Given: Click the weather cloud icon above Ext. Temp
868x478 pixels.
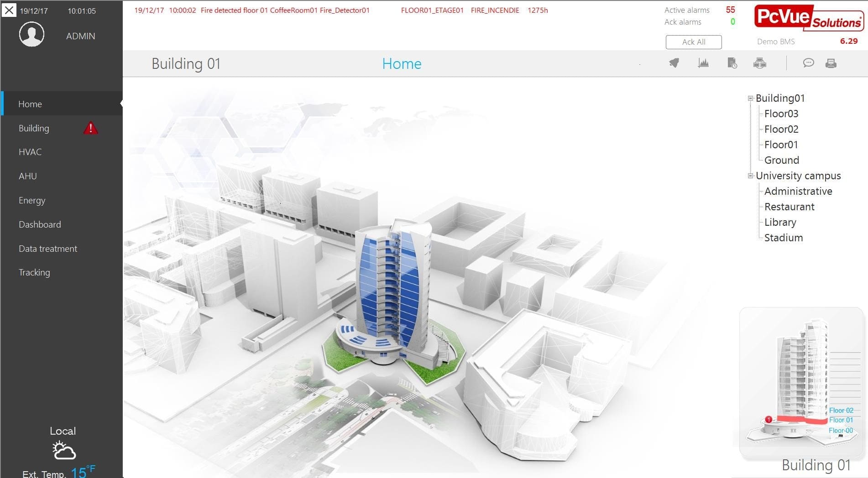Looking at the screenshot, I should (63, 450).
